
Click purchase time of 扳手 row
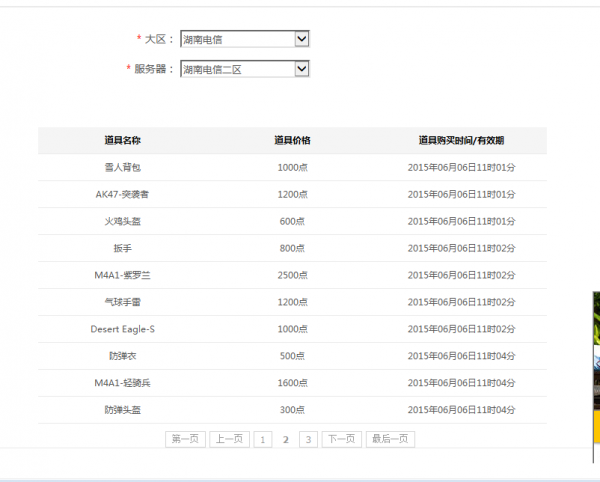click(x=461, y=248)
